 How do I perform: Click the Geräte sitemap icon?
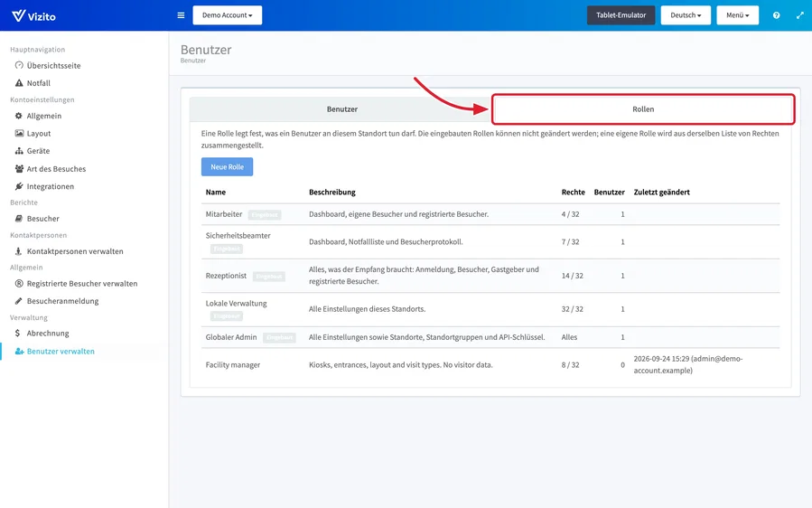19,151
